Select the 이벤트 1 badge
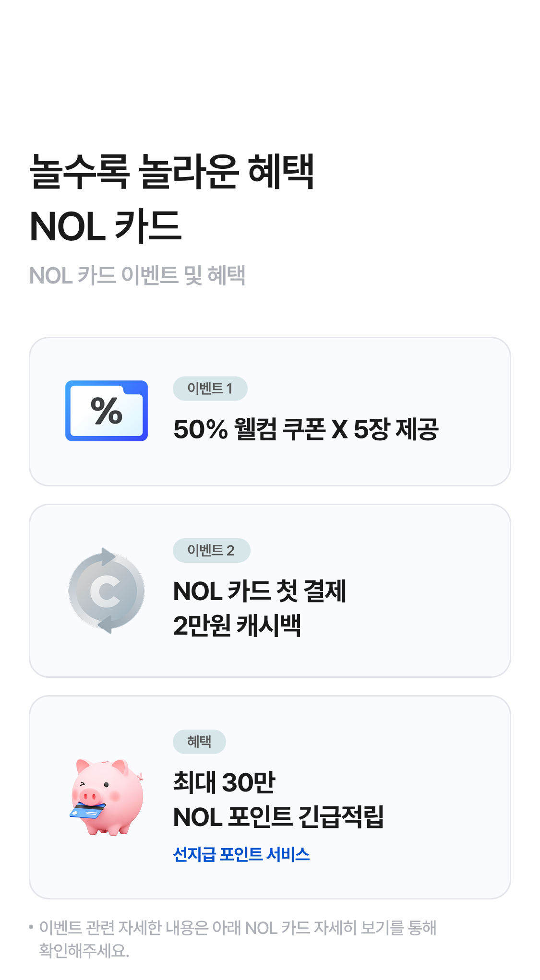The width and height of the screenshot is (540, 980). 210,389
